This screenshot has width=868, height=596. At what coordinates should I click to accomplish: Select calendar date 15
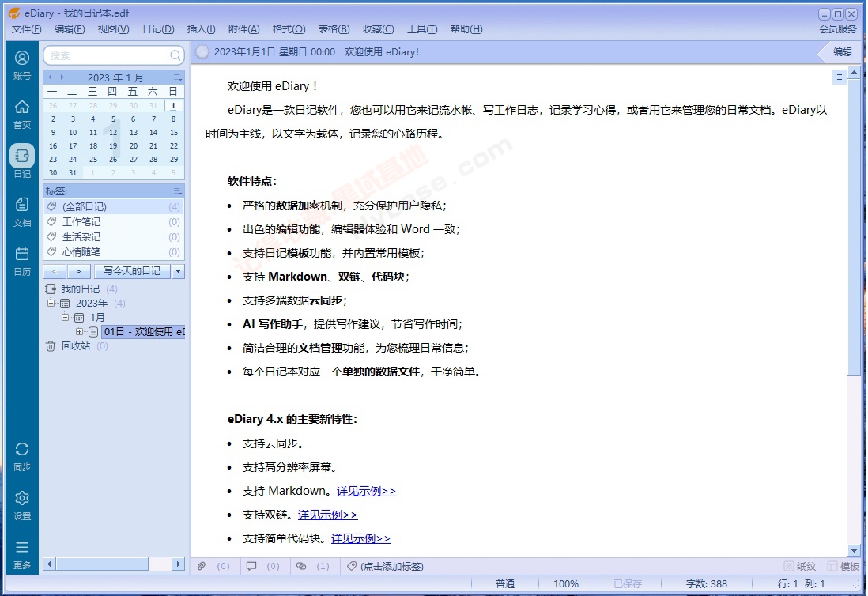tap(173, 132)
